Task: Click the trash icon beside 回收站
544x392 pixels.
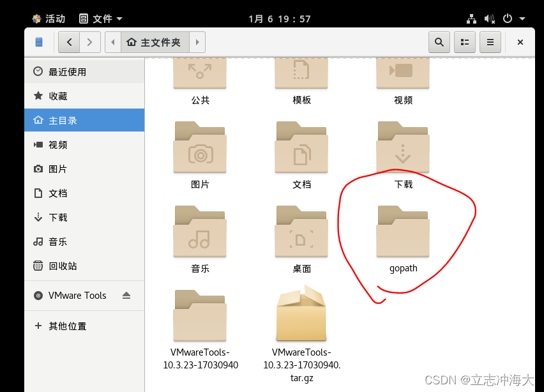Action: coord(38,266)
